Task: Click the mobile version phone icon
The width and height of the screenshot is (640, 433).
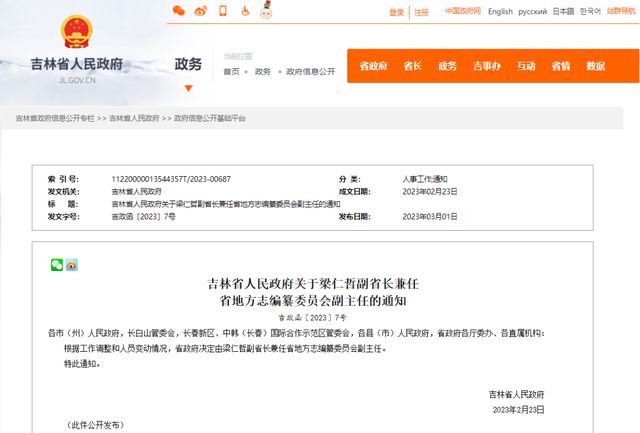Action: coord(223,11)
